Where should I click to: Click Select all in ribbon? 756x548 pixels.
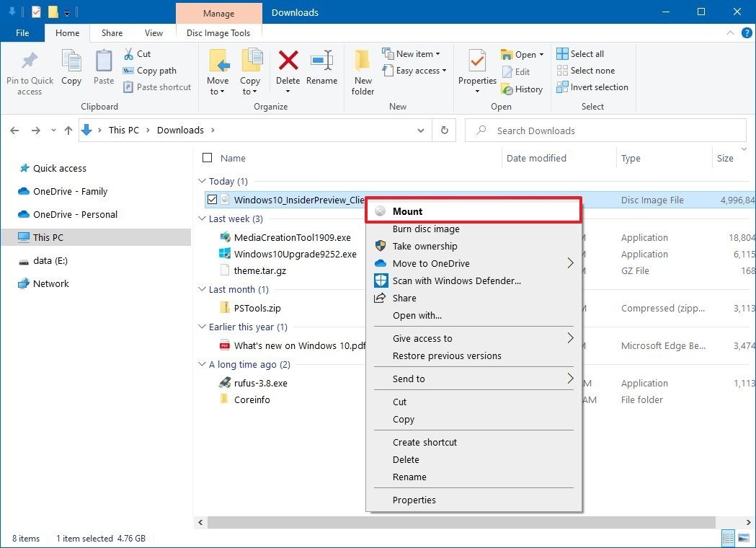click(x=580, y=54)
